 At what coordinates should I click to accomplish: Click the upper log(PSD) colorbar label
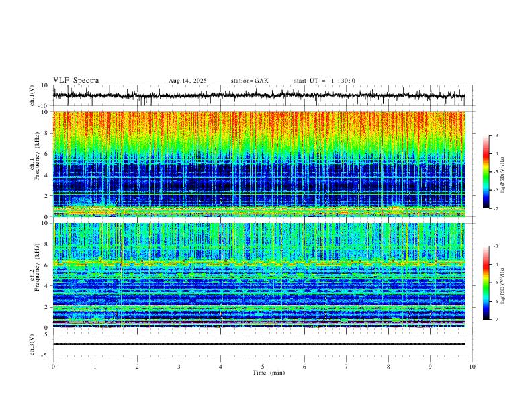[502, 175]
